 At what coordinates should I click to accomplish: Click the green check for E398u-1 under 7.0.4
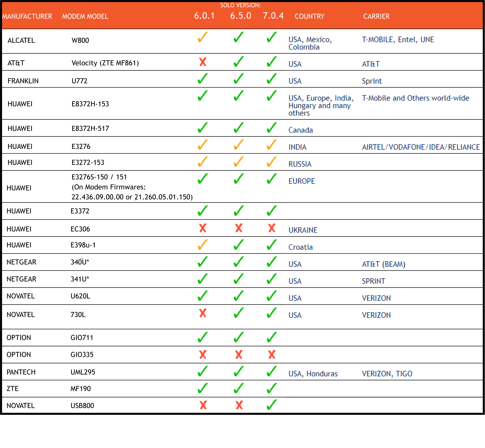click(271, 245)
